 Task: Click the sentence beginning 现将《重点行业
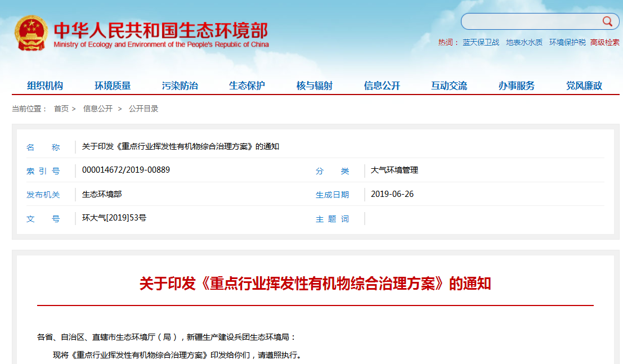point(178,355)
